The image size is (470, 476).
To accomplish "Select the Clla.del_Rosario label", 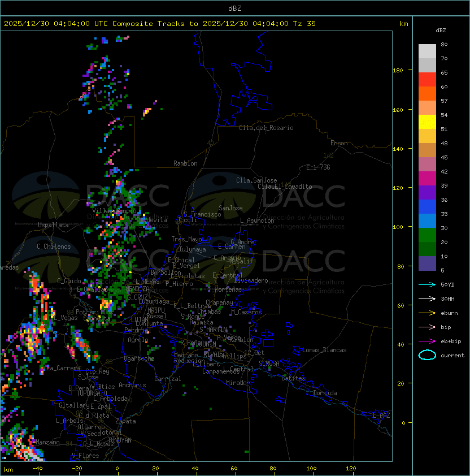I will pos(266,128).
